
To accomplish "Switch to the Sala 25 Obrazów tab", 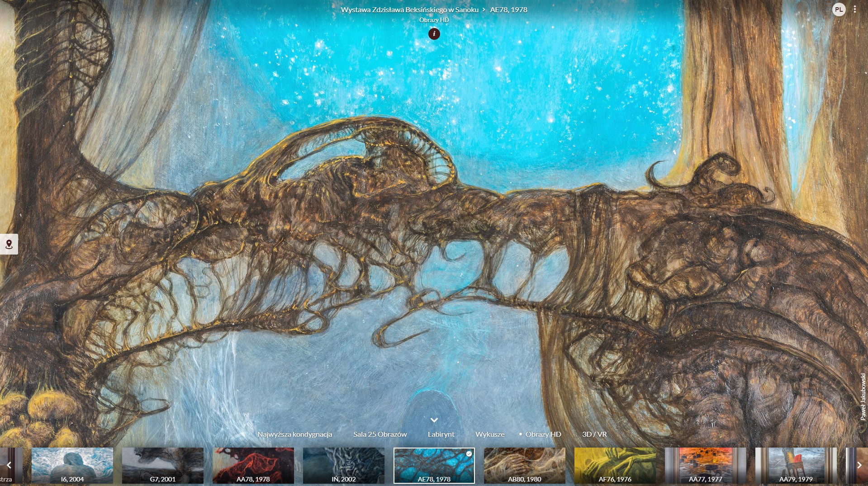I will pos(380,434).
